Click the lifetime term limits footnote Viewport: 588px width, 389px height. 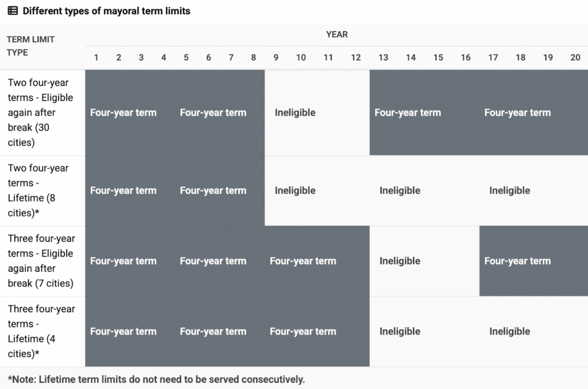pyautogui.click(x=156, y=379)
